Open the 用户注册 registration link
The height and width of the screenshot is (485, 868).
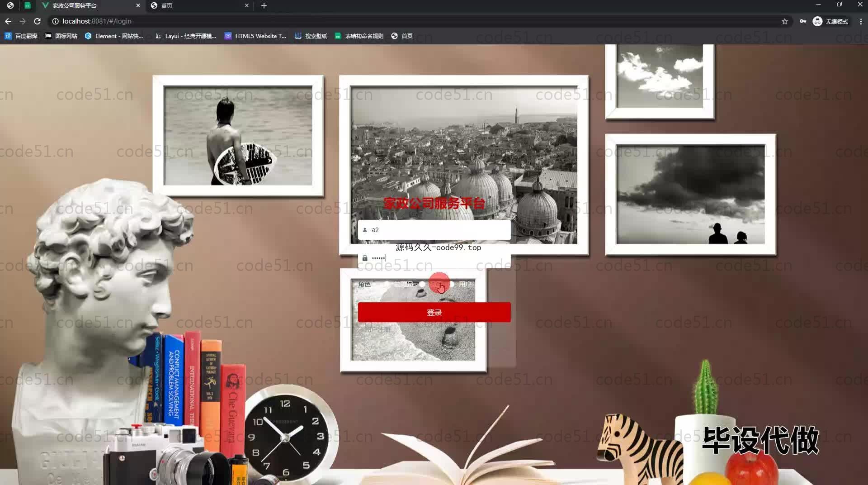(377, 329)
